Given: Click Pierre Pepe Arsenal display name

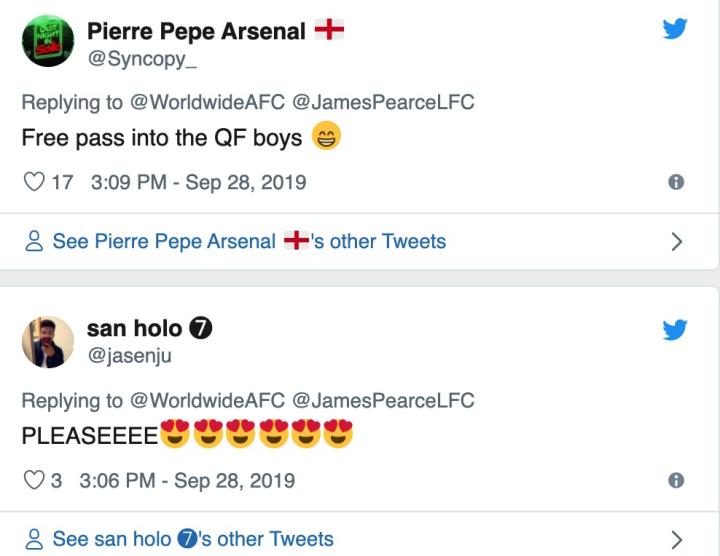Looking at the screenshot, I should tap(196, 31).
